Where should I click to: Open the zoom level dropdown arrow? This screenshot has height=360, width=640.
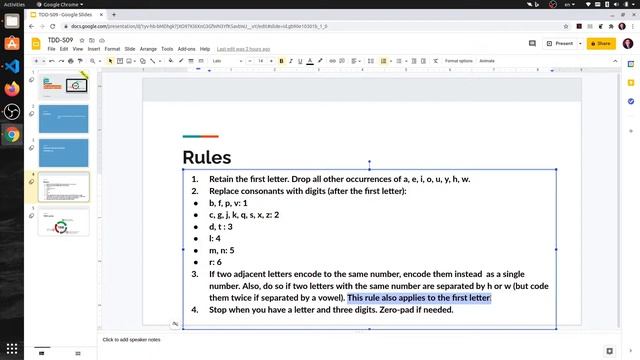(100, 61)
